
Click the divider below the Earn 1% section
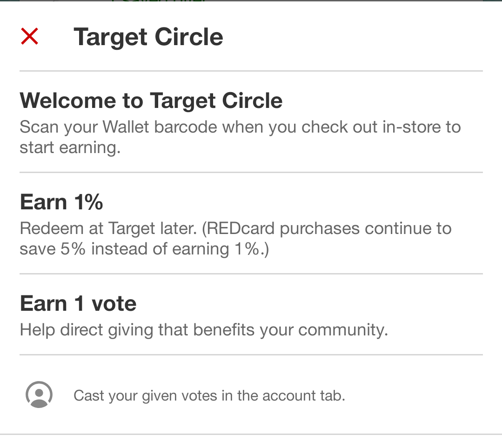(x=251, y=274)
